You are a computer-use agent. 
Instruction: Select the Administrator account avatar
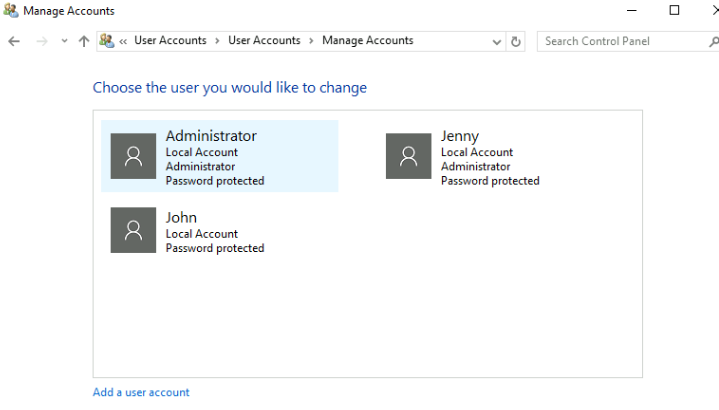[x=133, y=156]
